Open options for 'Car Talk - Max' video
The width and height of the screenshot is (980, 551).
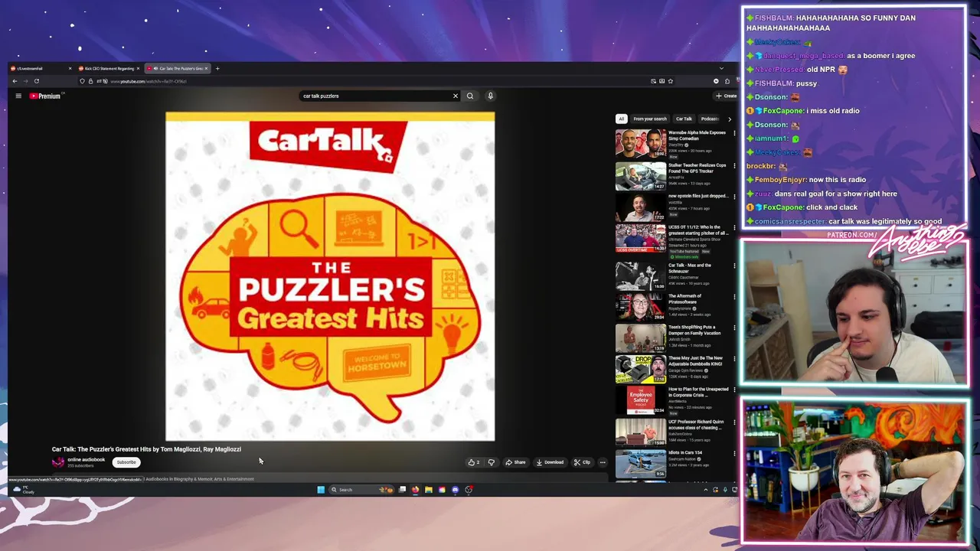point(734,266)
